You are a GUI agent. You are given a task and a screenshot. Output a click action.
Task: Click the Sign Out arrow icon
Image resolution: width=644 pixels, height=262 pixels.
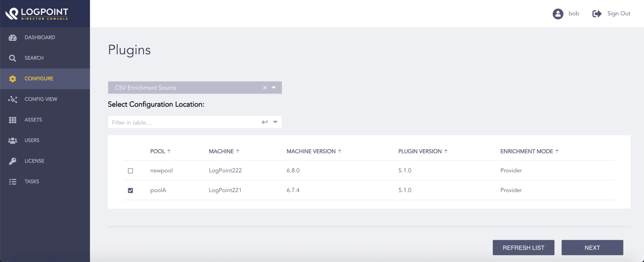click(x=597, y=13)
